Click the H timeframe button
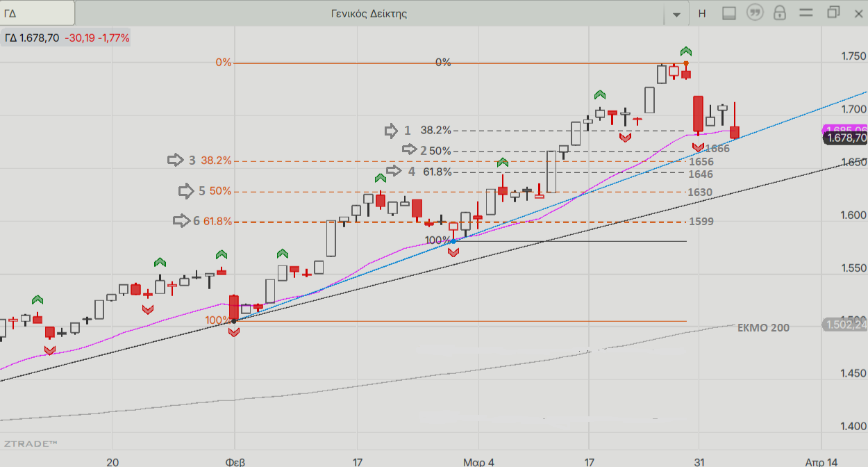The width and height of the screenshot is (868, 467). pyautogui.click(x=702, y=13)
